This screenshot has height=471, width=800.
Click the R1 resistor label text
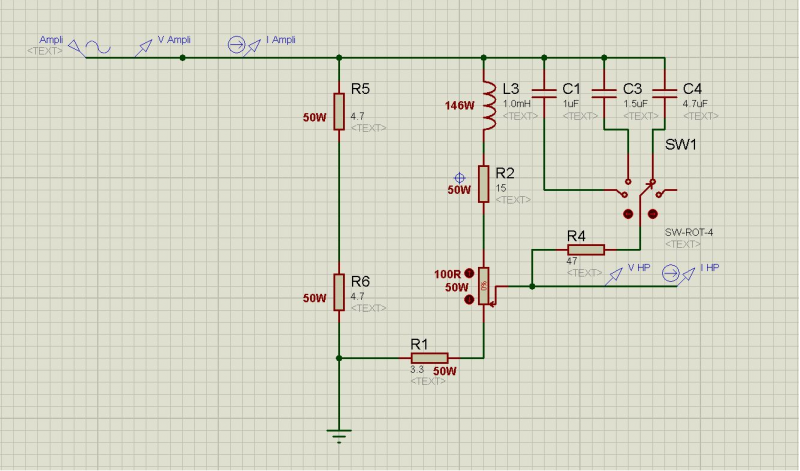[x=421, y=344]
